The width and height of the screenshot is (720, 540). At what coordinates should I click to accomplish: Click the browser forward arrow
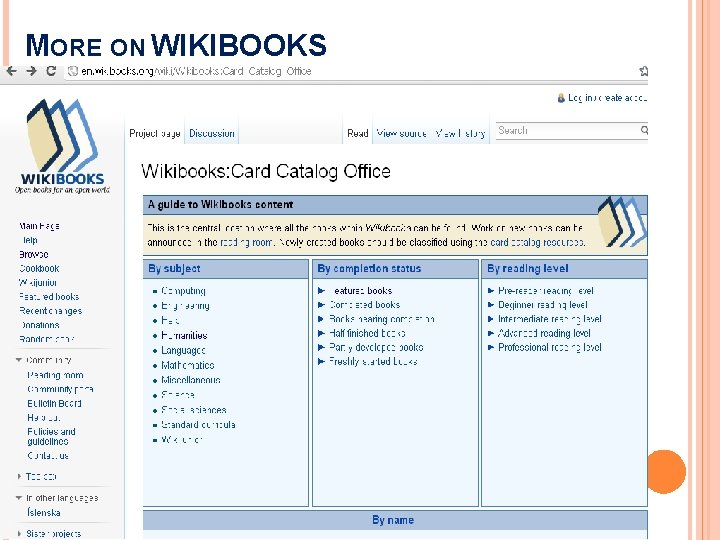(31, 71)
